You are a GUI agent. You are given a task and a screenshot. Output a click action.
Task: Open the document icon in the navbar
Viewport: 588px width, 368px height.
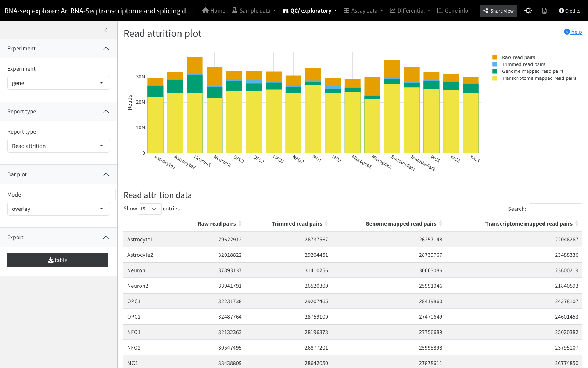(x=544, y=11)
